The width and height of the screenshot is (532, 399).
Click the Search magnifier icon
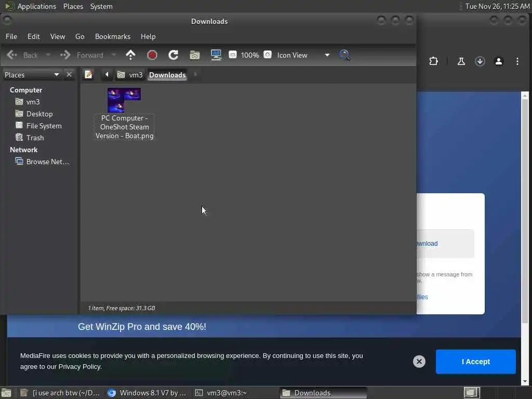[345, 55]
